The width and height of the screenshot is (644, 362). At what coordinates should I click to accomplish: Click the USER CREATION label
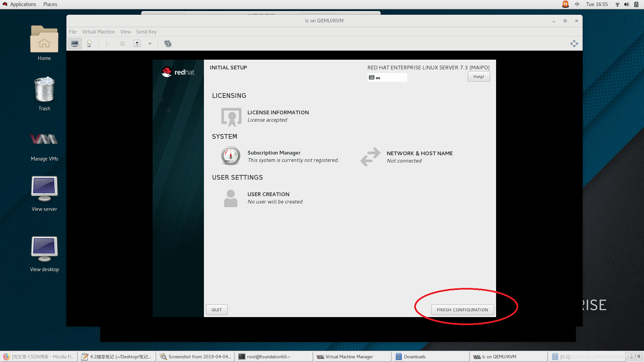268,194
